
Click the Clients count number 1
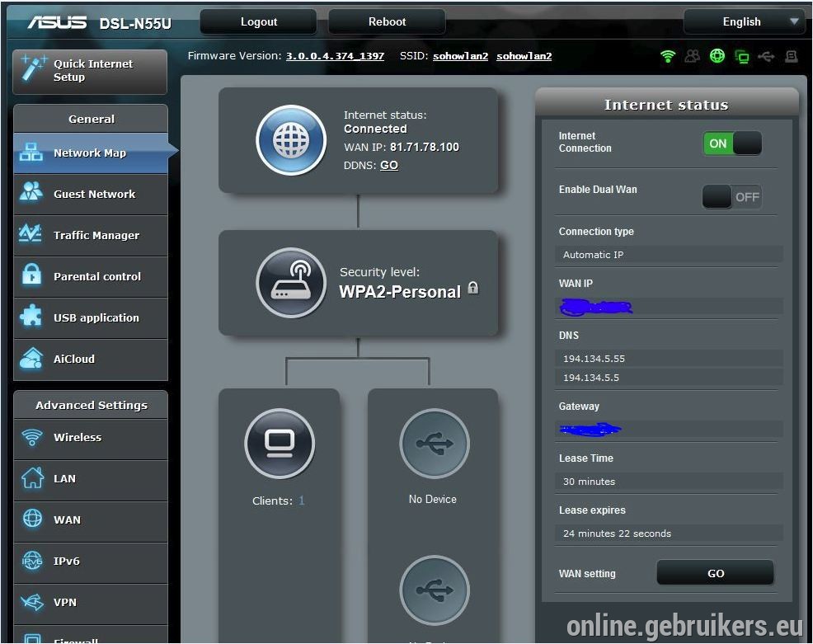pos(301,501)
